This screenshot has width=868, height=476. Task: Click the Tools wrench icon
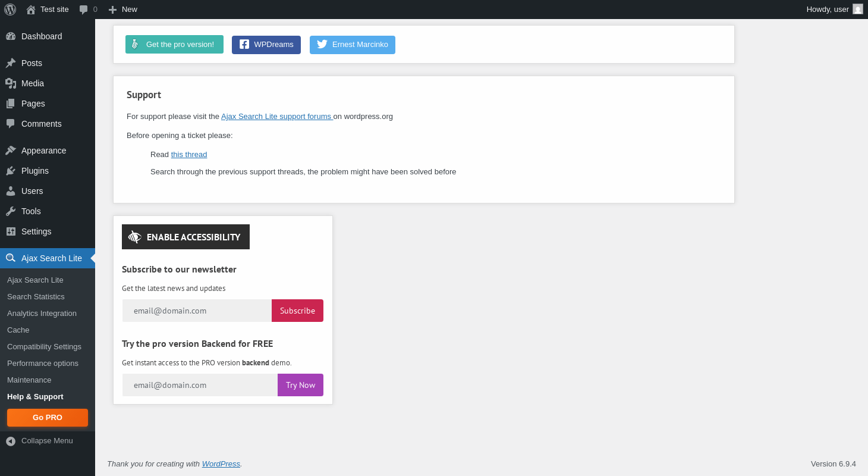click(11, 211)
